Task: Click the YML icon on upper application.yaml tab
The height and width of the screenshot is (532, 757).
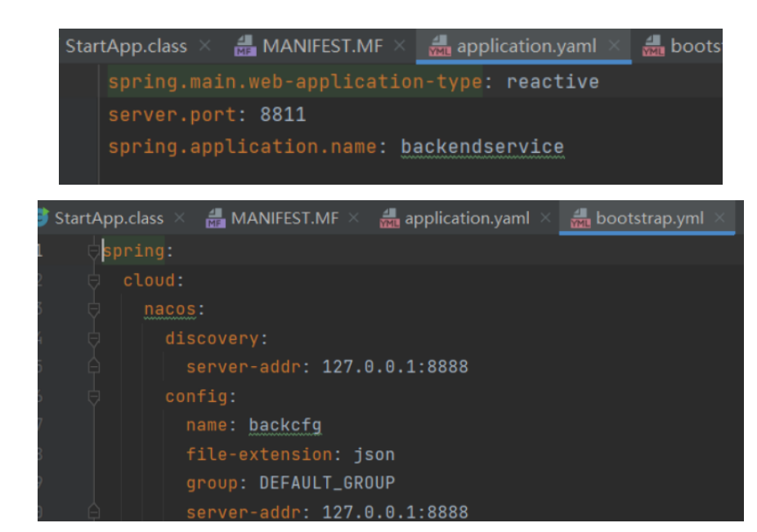Action: pyautogui.click(x=440, y=46)
